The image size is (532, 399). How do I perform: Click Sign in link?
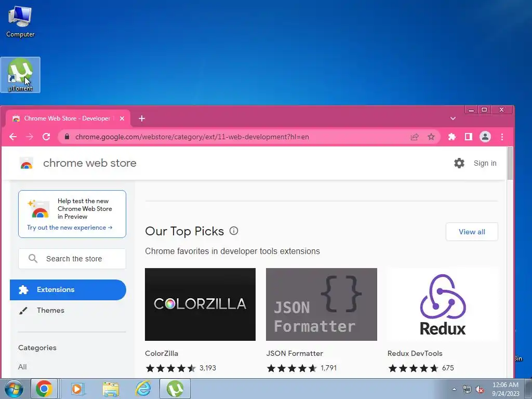[x=485, y=163]
